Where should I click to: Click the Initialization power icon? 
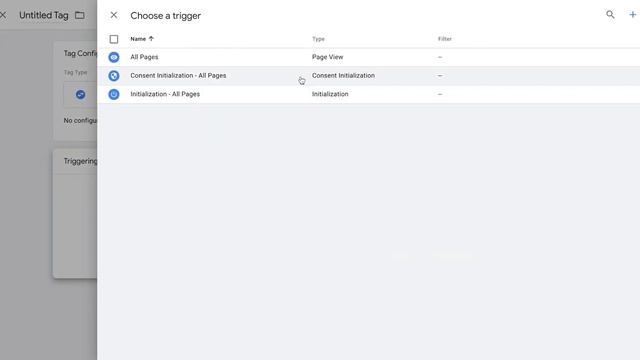click(x=114, y=94)
